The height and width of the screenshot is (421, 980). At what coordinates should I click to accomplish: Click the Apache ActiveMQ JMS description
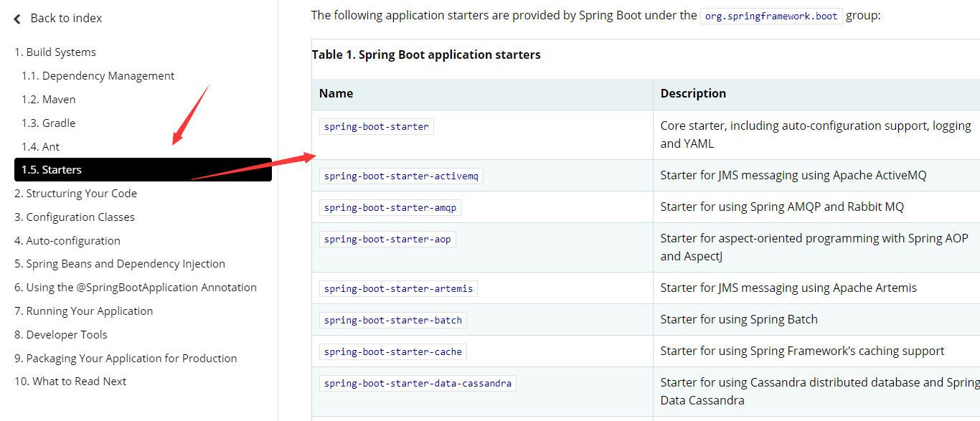[793, 175]
